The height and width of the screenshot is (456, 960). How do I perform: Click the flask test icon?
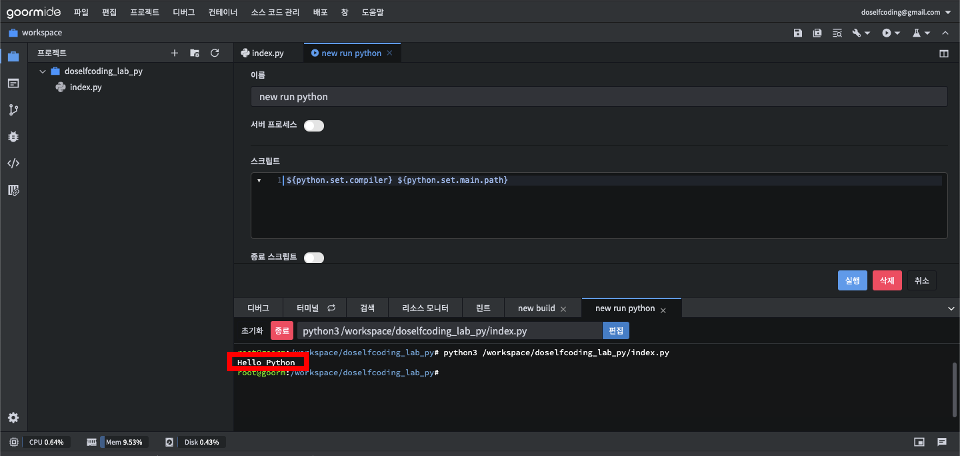[917, 33]
